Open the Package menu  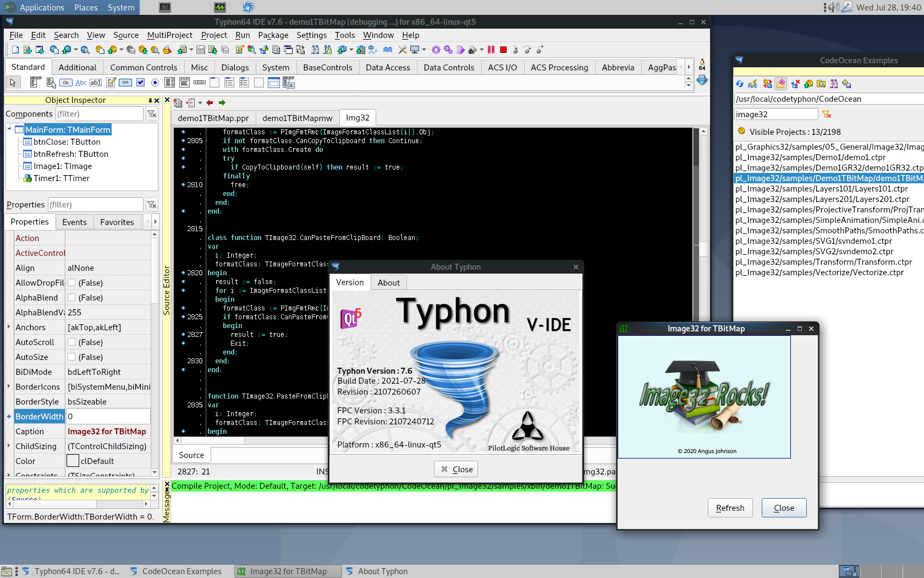273,35
